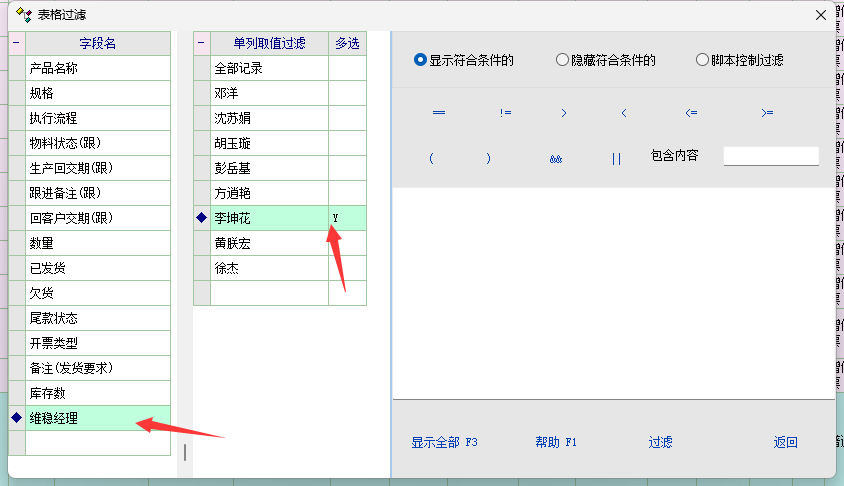Click the equals (==) operator button

point(438,113)
